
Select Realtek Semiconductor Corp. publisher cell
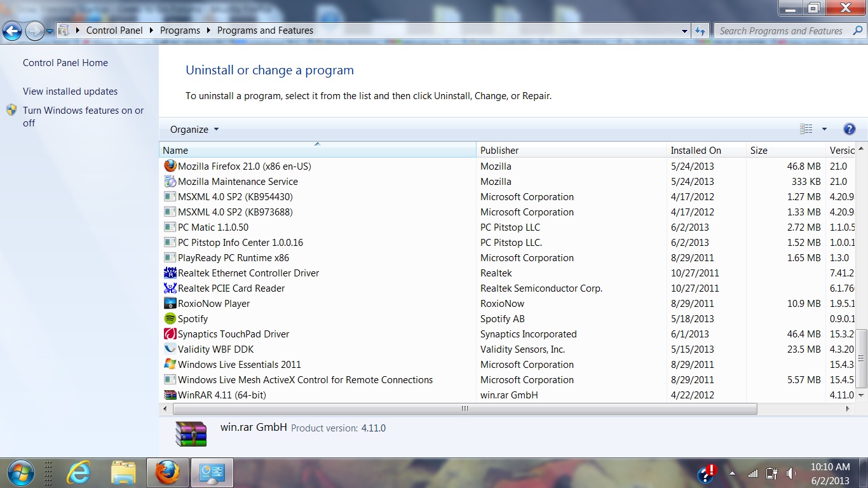click(541, 288)
